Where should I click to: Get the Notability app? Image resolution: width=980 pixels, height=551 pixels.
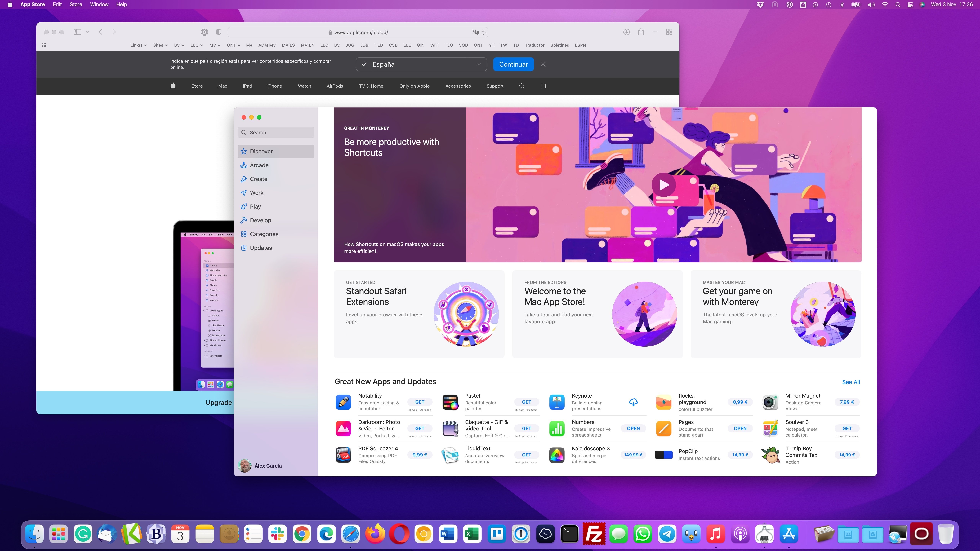pos(420,402)
